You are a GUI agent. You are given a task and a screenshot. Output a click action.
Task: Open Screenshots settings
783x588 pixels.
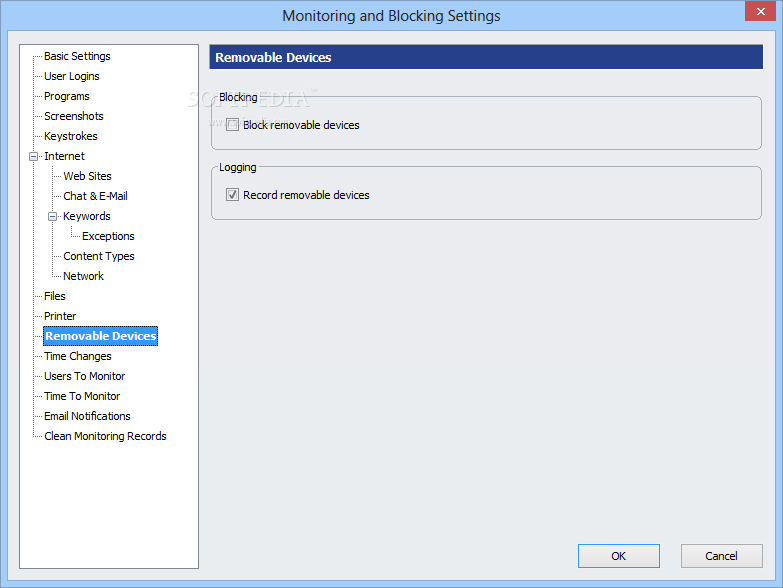click(74, 116)
